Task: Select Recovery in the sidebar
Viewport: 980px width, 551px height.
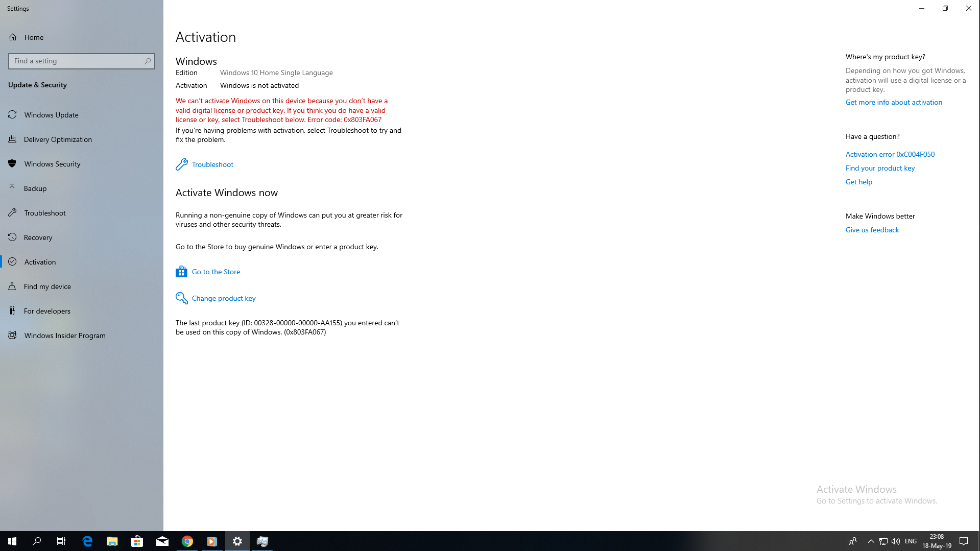Action: (x=82, y=237)
